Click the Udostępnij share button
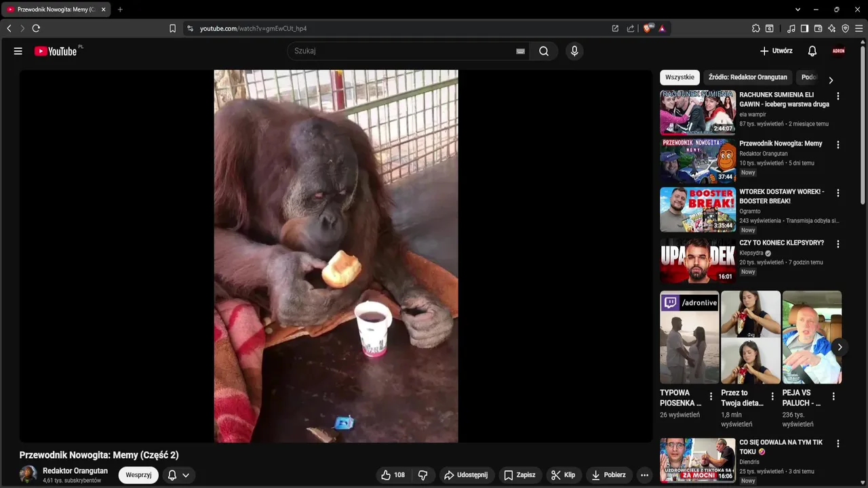 467,475
